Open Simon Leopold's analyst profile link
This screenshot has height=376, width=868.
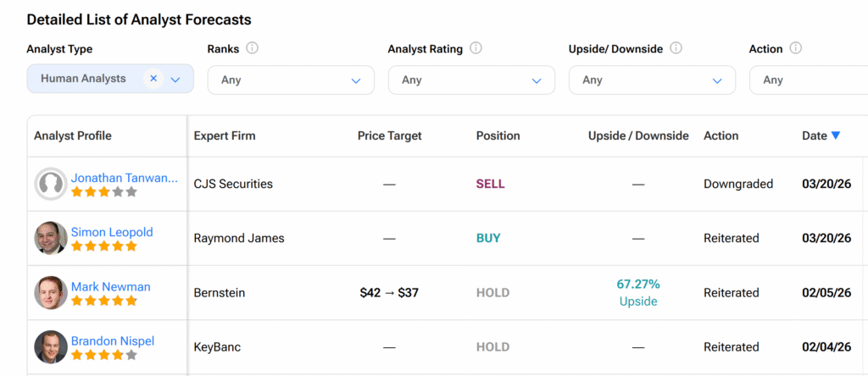(x=112, y=232)
